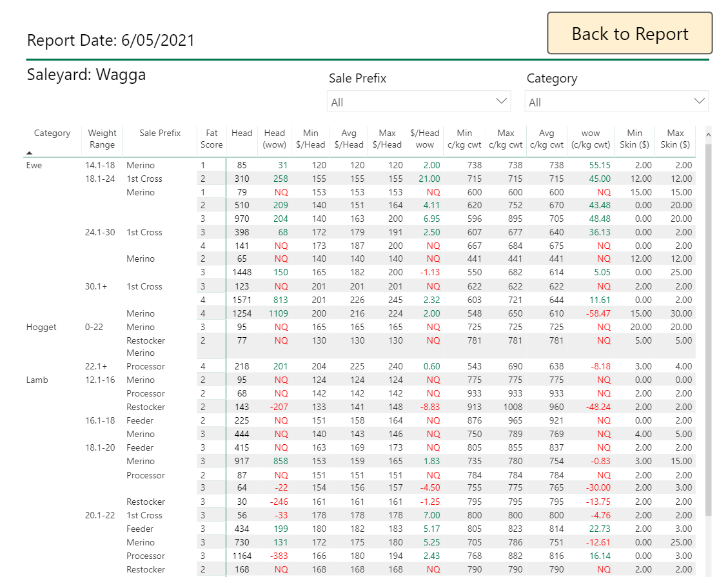728x577 pixels.
Task: Click head count 1164 cell
Action: pos(242,556)
